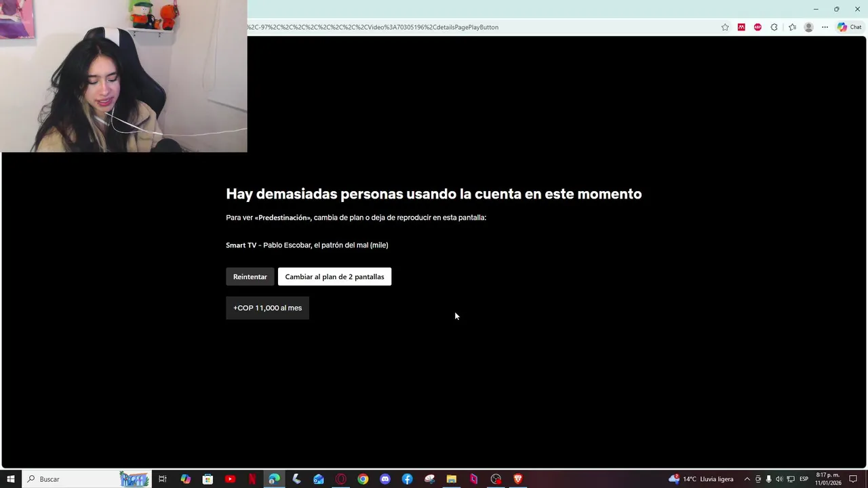
Task: Click the Meet Now camera tray icon
Action: click(758, 479)
